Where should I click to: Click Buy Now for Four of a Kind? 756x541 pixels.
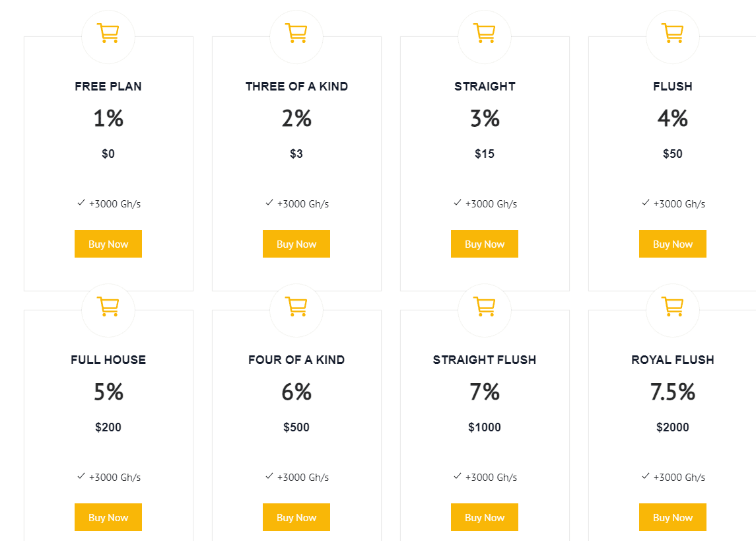[296, 517]
